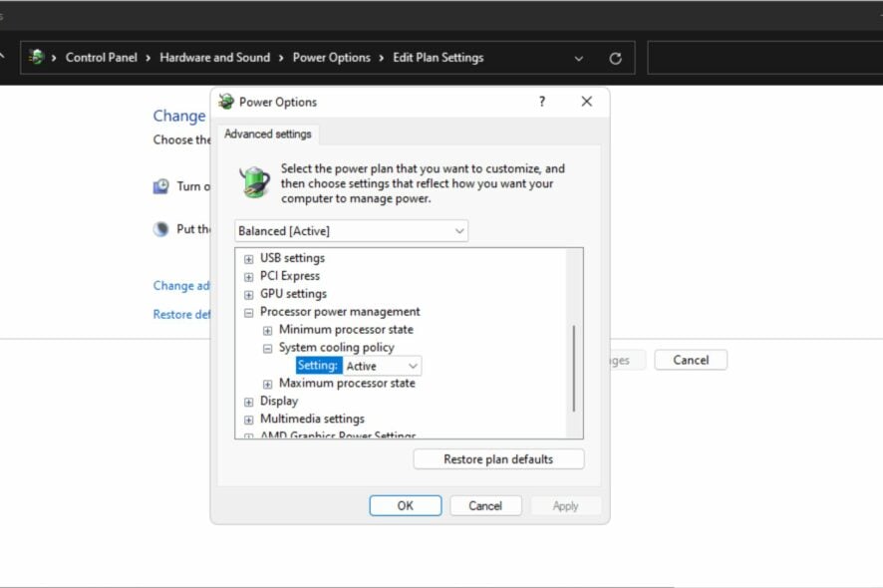This screenshot has width=883, height=588.
Task: Click the search box right of the address bar
Action: [765, 58]
